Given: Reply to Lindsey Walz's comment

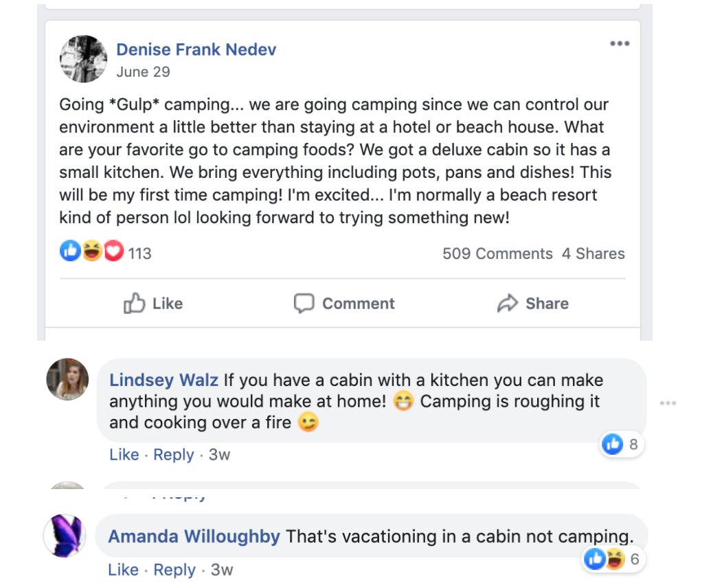Looking at the screenshot, I should pyautogui.click(x=174, y=455).
